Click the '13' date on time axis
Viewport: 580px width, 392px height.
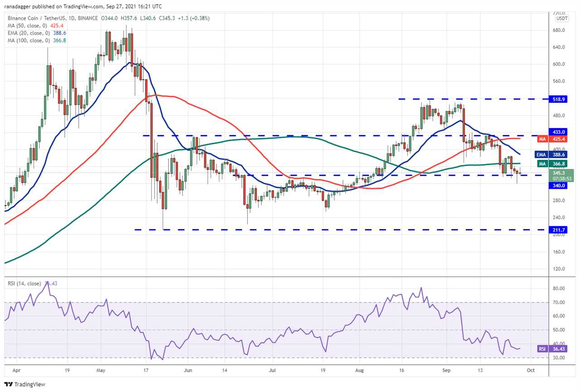[x=480, y=370]
